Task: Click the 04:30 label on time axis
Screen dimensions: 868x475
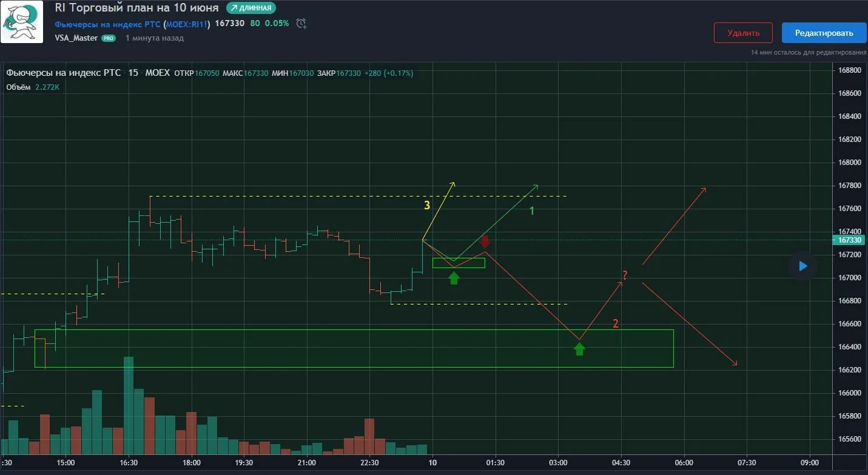Action: (x=621, y=463)
